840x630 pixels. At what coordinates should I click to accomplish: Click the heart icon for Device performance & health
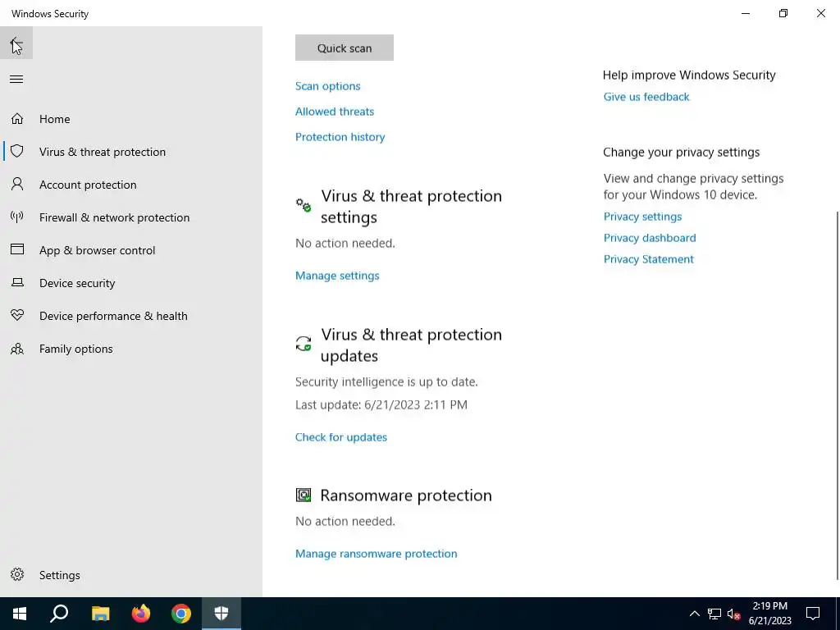point(17,315)
